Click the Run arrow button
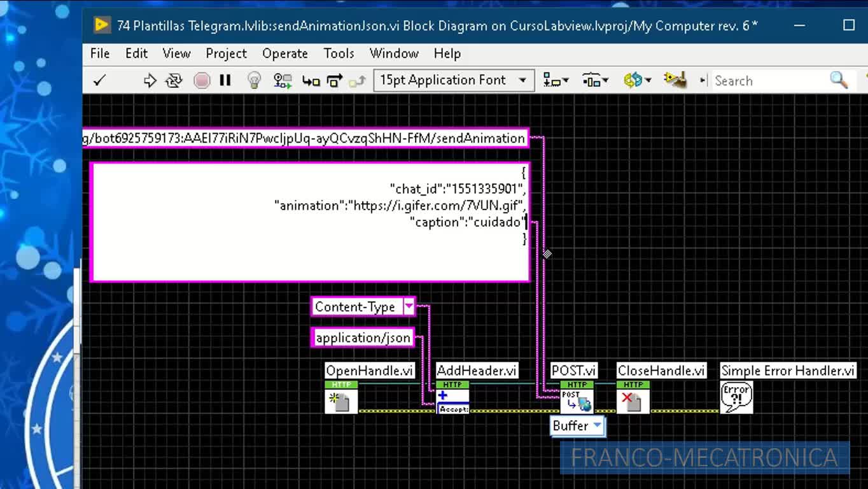The image size is (868, 489). coord(150,80)
